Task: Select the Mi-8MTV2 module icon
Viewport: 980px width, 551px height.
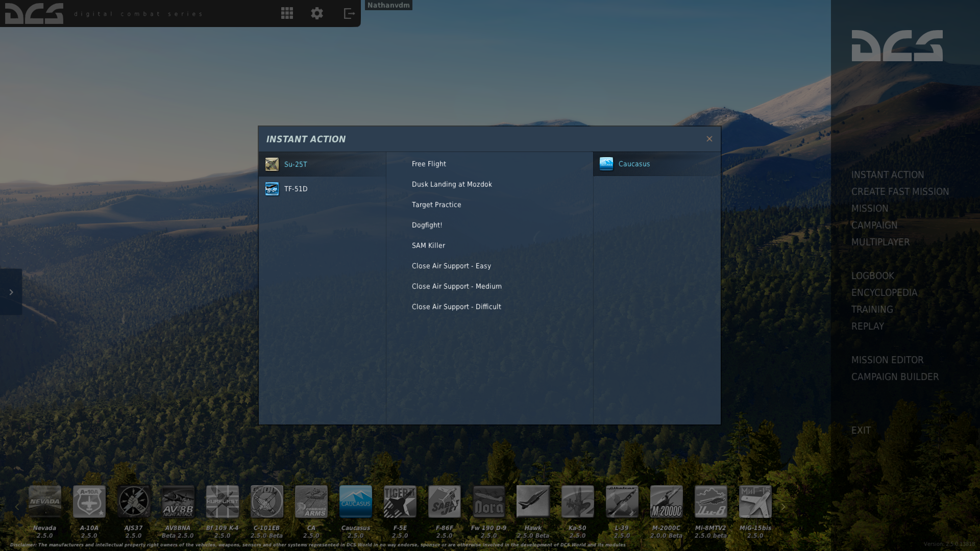Action: pyautogui.click(x=711, y=502)
